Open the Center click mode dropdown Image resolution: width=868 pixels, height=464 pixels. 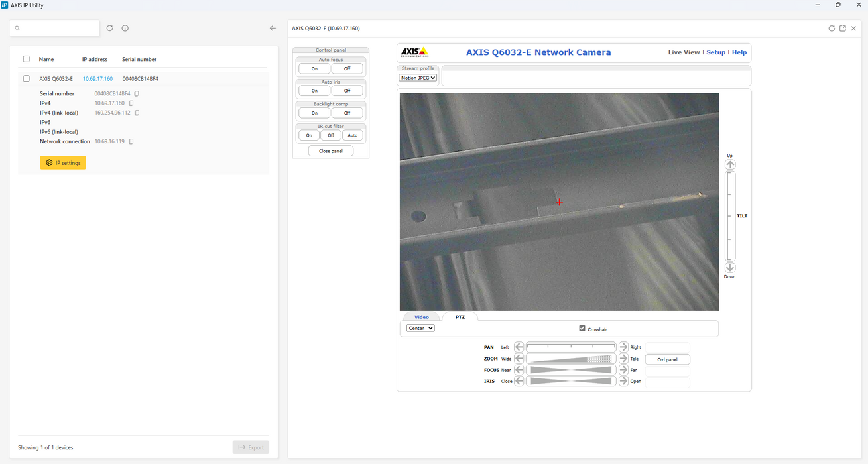point(420,328)
